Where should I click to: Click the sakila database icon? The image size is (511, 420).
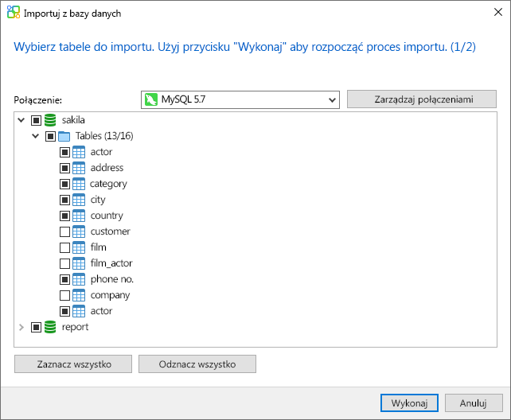pyautogui.click(x=50, y=120)
